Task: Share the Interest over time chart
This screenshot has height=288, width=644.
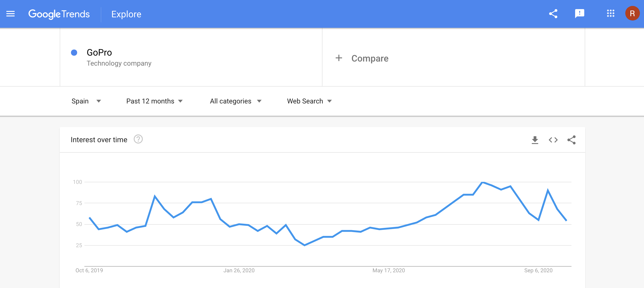Action: [x=571, y=140]
